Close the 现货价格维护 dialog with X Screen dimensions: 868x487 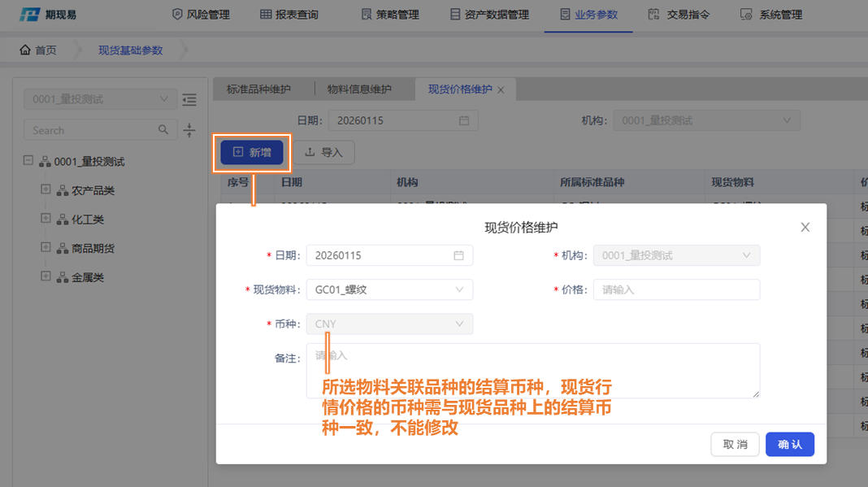pos(805,228)
